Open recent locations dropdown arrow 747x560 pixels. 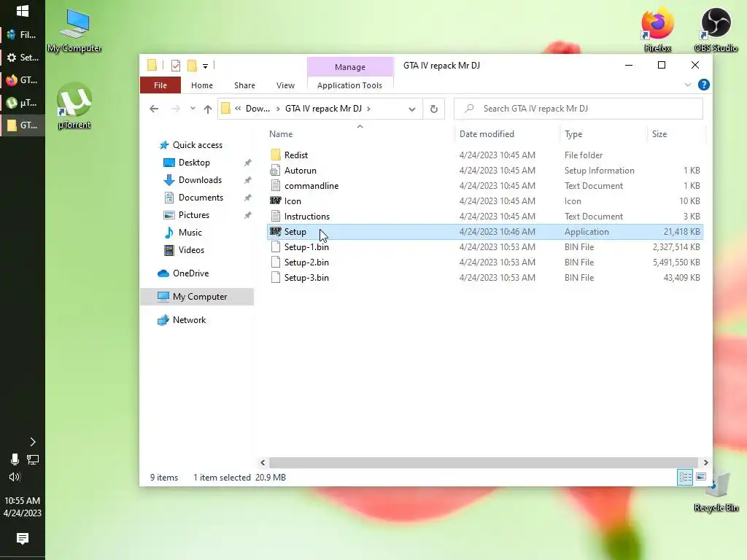pos(193,109)
